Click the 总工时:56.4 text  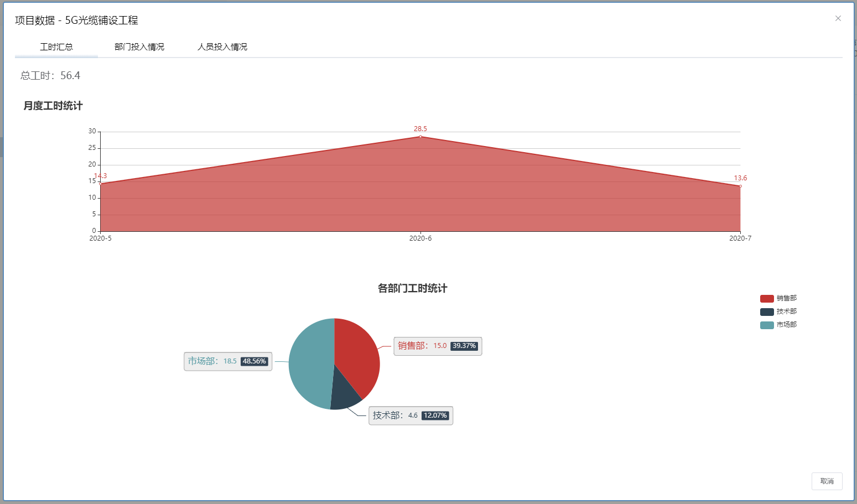tap(50, 76)
